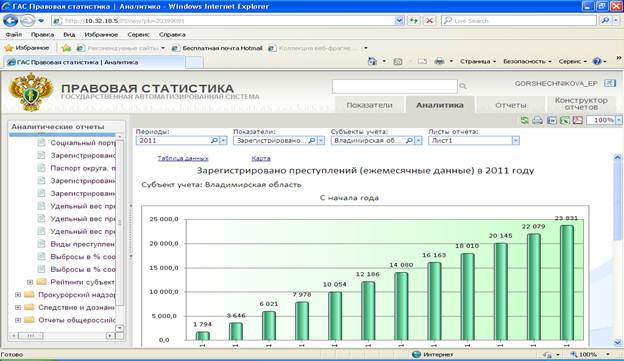
Task: Open the Справка menu
Action: [x=172, y=35]
